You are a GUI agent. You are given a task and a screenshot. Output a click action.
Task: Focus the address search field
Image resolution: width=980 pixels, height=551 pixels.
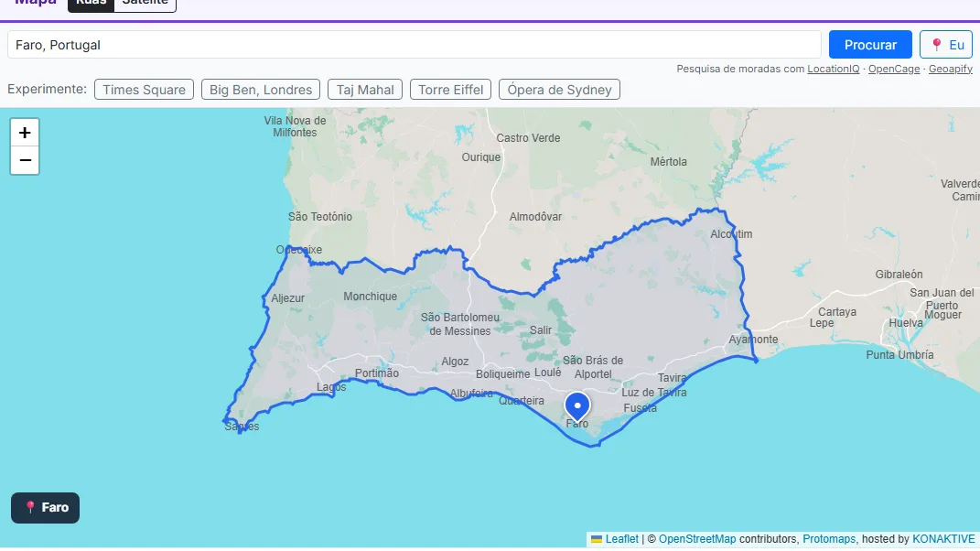tap(415, 45)
